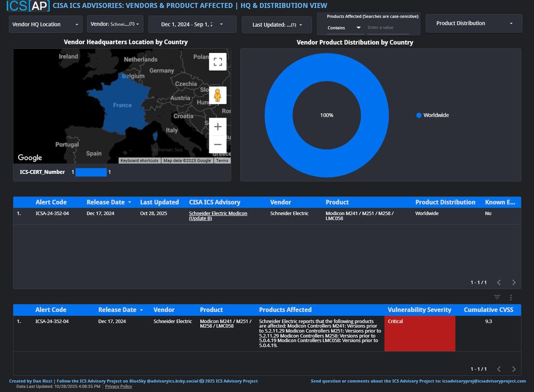The image size is (534, 392).
Task: Click Dec 17, 2024 in upper table
Action: pos(100,214)
